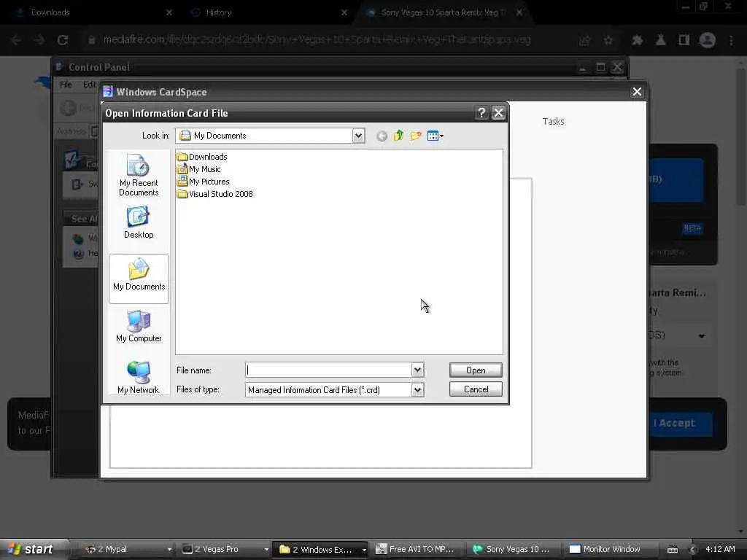
Task: Click the Cancel button
Action: 476,389
